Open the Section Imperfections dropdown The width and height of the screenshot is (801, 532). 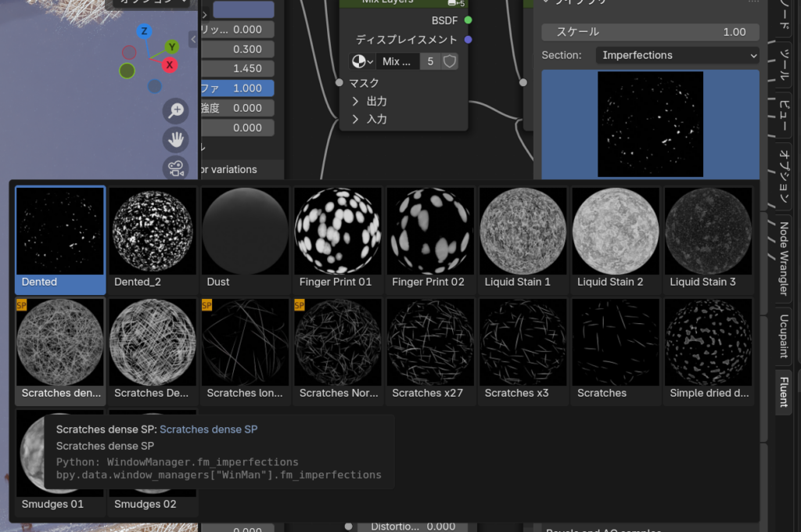[x=677, y=56]
